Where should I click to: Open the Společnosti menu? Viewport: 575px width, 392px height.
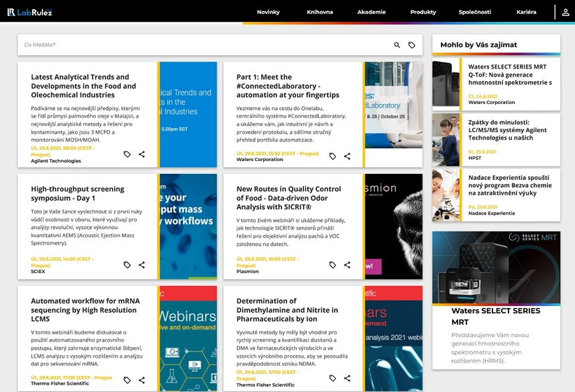[x=474, y=12]
